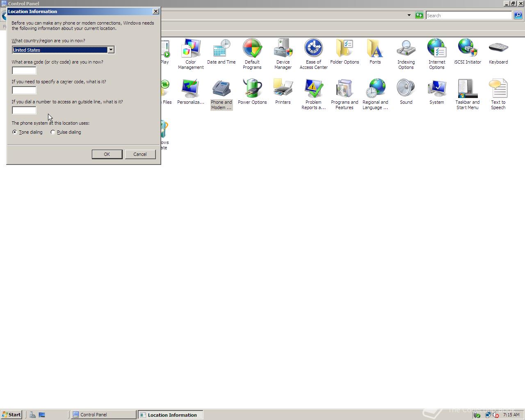This screenshot has width=525, height=420.
Task: Open the Fonts folder icon
Action: pos(375,52)
